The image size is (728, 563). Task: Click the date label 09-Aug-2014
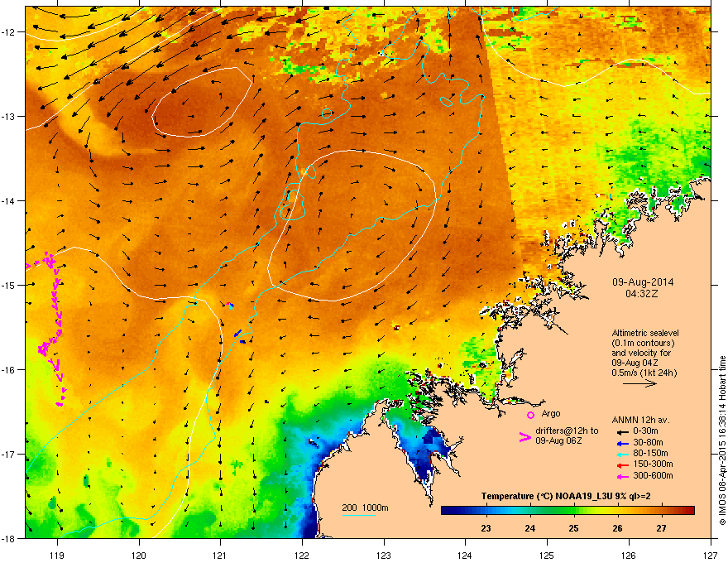(643, 282)
